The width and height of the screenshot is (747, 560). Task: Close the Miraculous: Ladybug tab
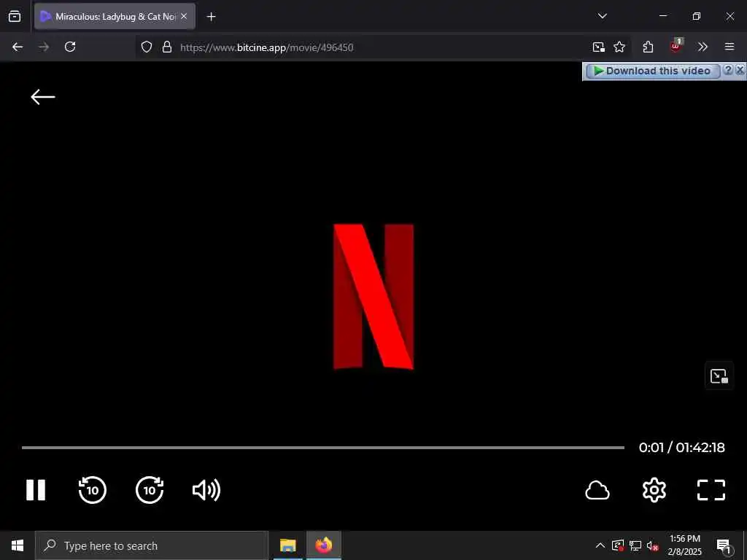tap(184, 16)
